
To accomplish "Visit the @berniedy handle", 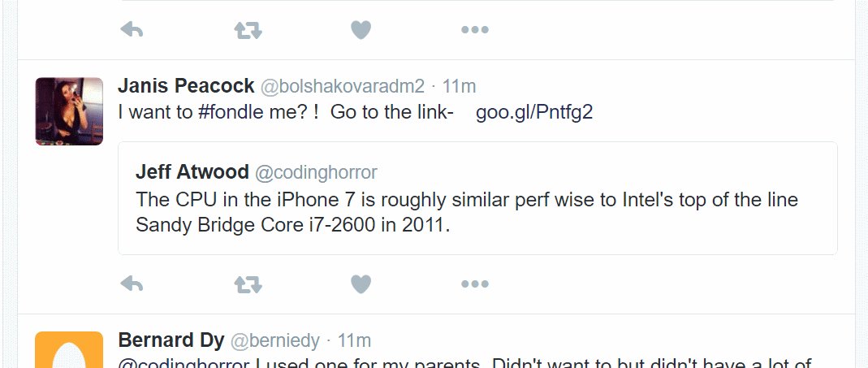I will 275,340.
